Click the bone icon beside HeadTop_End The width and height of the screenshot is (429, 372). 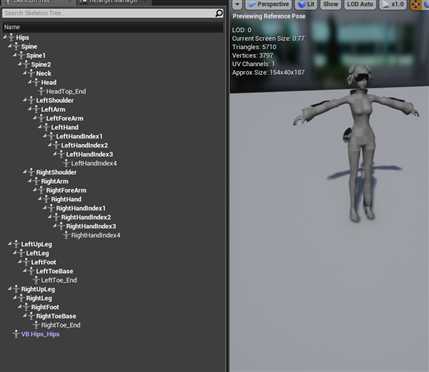coord(42,91)
